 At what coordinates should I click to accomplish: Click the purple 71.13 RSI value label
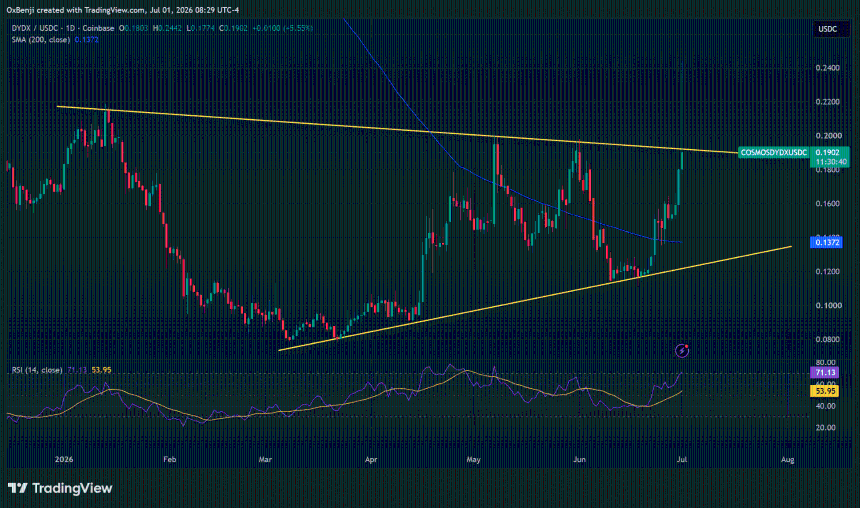pyautogui.click(x=825, y=372)
